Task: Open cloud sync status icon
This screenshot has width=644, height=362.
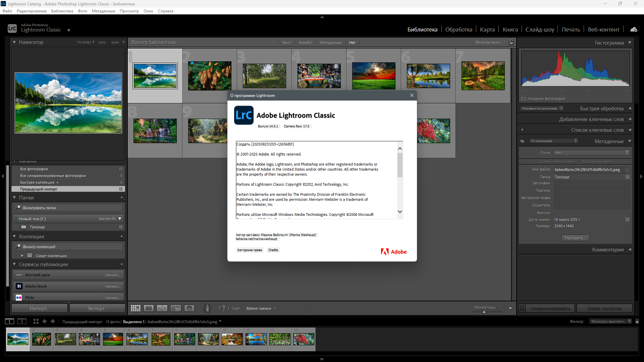Action: 634,29
